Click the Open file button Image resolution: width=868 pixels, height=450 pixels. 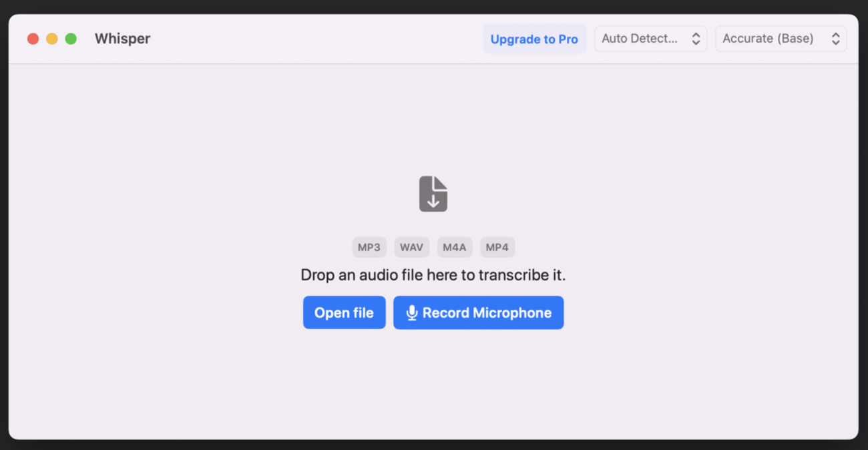coord(344,312)
